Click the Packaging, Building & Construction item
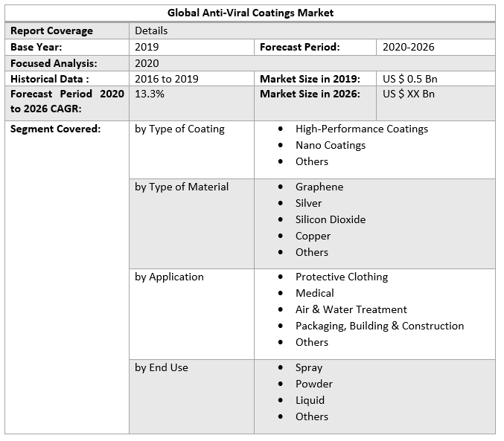The height and width of the screenshot is (441, 504). click(379, 326)
